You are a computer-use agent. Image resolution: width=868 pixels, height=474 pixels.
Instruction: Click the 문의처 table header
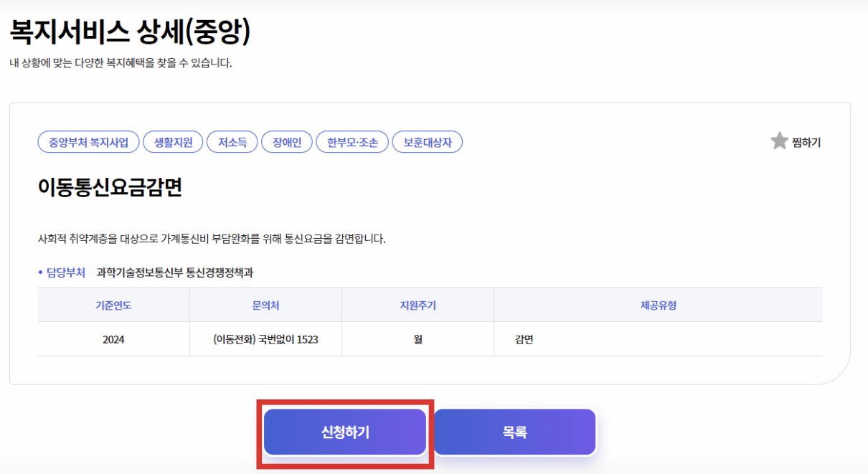[265, 304]
